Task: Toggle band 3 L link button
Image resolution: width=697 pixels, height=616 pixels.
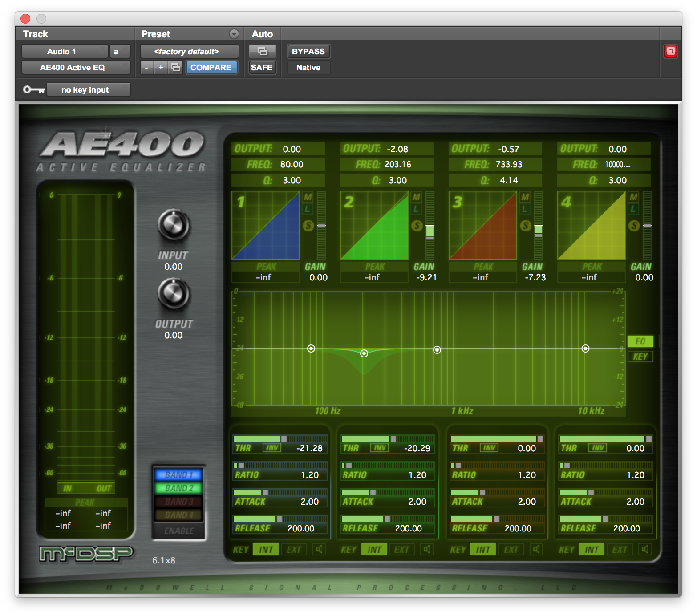Action: coord(525,209)
